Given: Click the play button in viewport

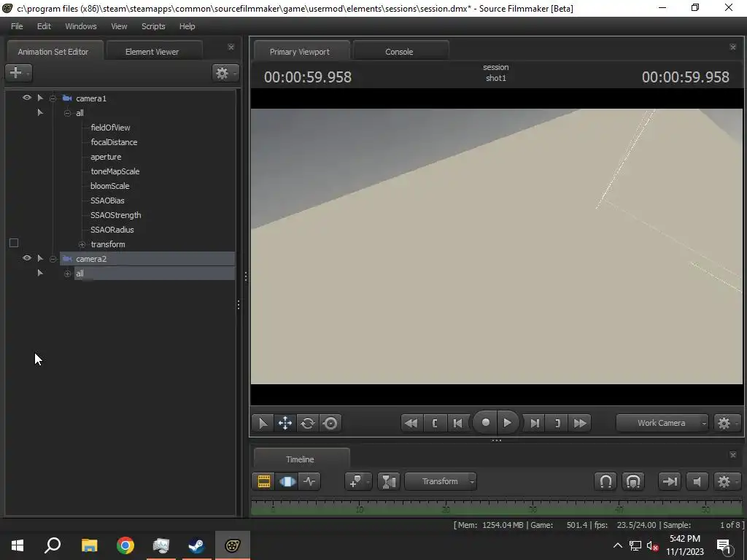Looking at the screenshot, I should 508,422.
